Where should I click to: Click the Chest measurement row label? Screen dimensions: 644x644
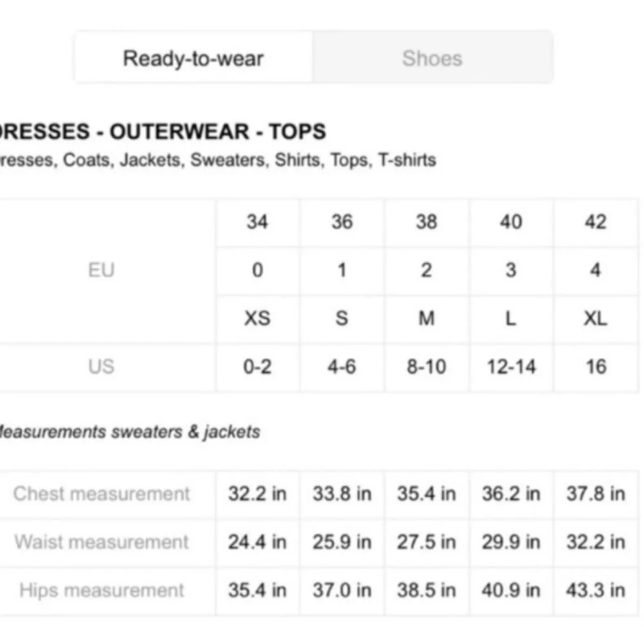click(102, 494)
